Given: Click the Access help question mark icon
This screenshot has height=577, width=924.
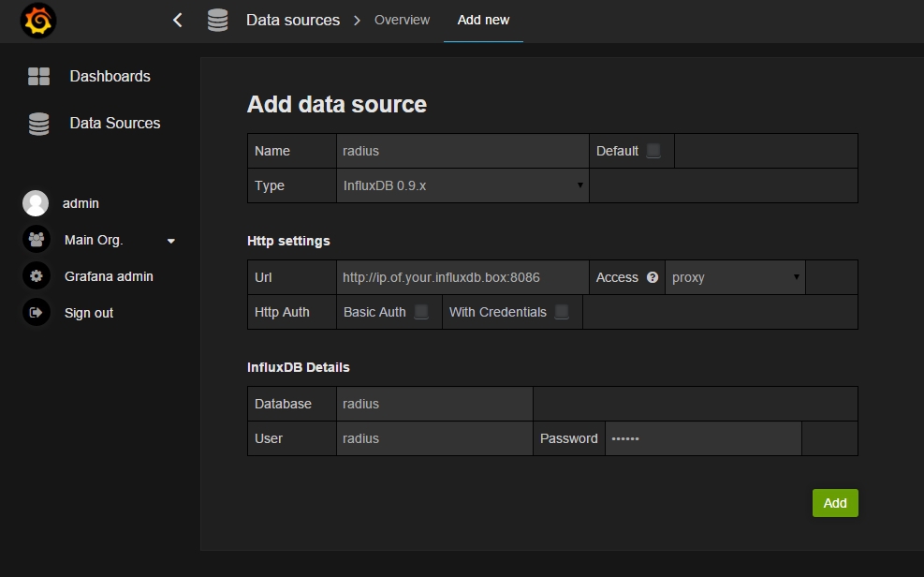Looking at the screenshot, I should click(653, 277).
